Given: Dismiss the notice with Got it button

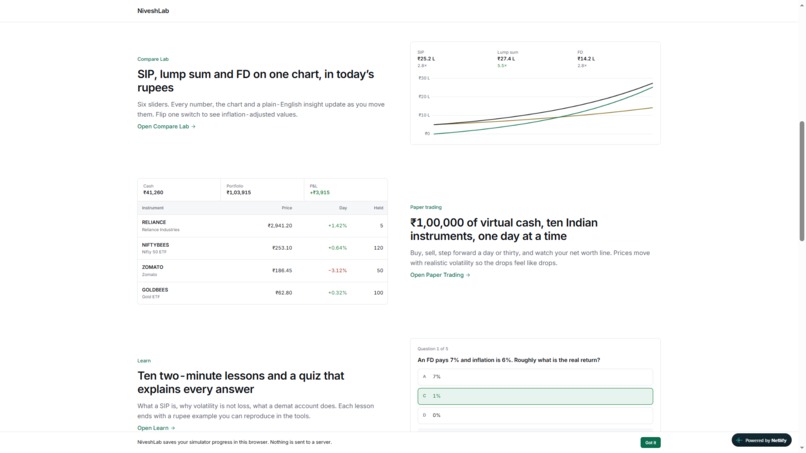Looking at the screenshot, I should point(650,442).
